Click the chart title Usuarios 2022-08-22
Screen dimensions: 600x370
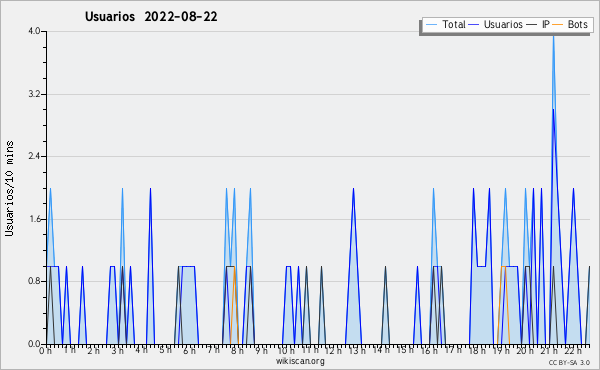151,17
